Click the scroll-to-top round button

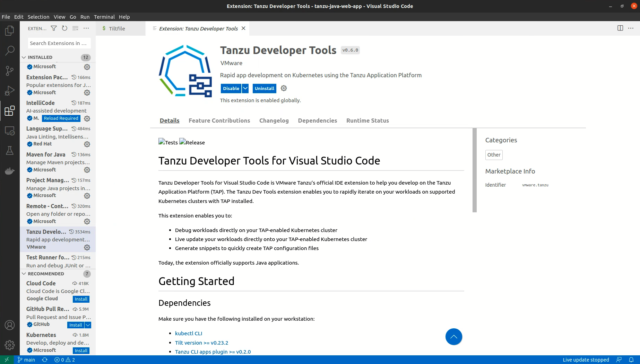tap(454, 337)
